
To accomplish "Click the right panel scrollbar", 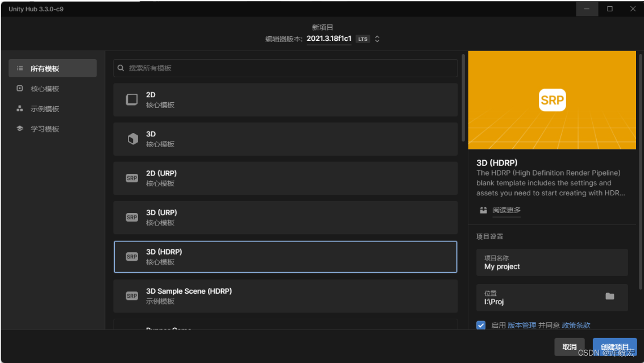I will [640, 172].
